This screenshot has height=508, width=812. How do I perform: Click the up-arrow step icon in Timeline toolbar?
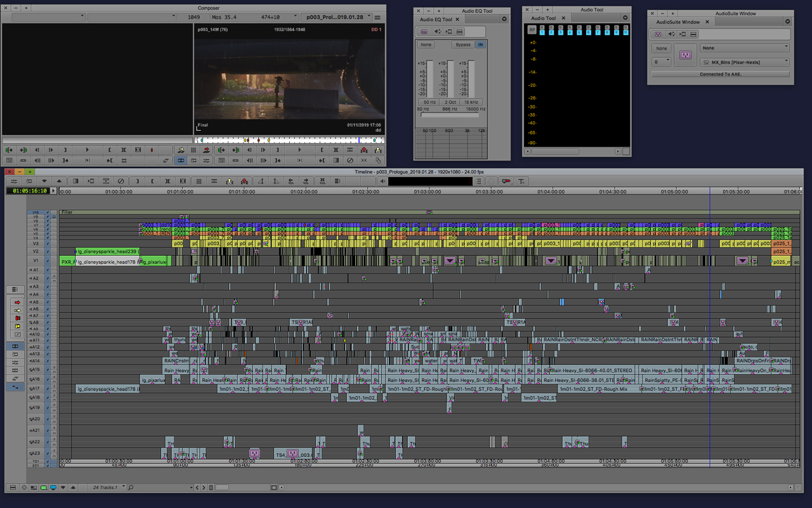(x=59, y=181)
